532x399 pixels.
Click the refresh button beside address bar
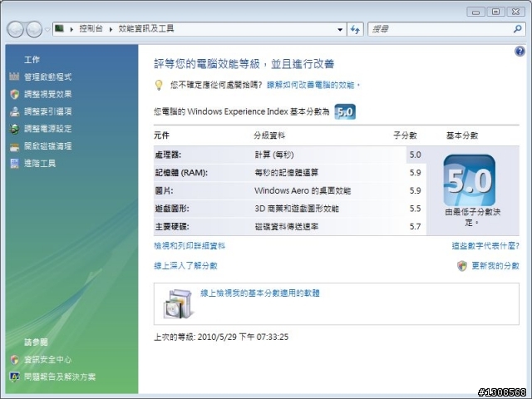tap(355, 30)
